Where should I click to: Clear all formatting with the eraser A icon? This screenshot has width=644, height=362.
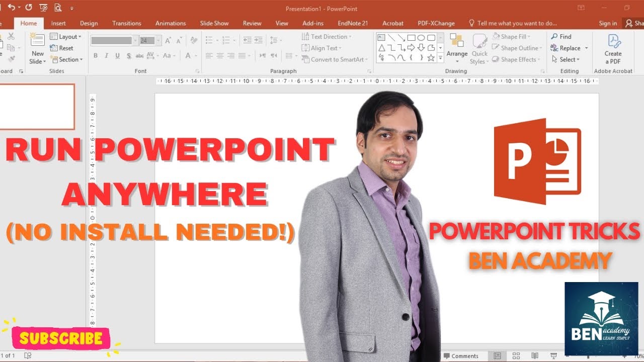(x=193, y=40)
